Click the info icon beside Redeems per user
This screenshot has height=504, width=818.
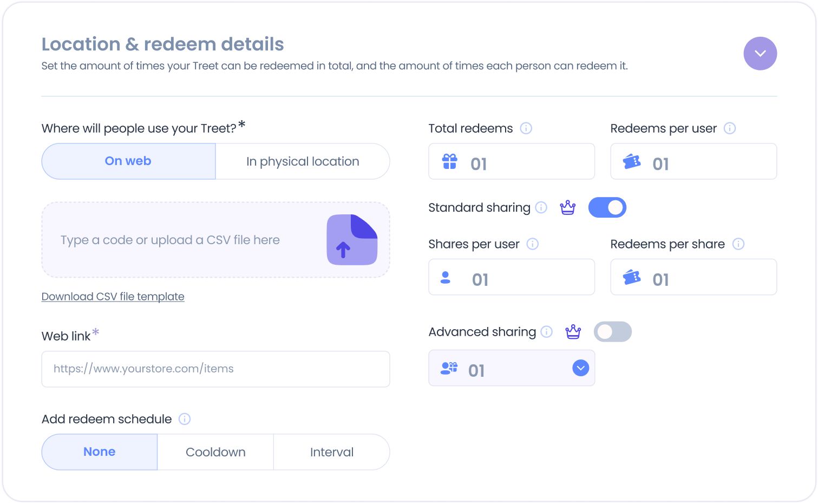(x=730, y=128)
